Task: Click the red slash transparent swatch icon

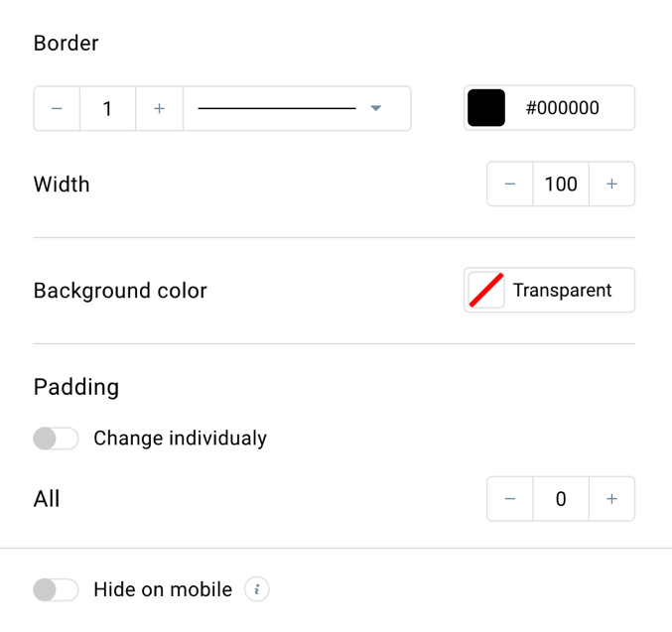Action: click(486, 290)
